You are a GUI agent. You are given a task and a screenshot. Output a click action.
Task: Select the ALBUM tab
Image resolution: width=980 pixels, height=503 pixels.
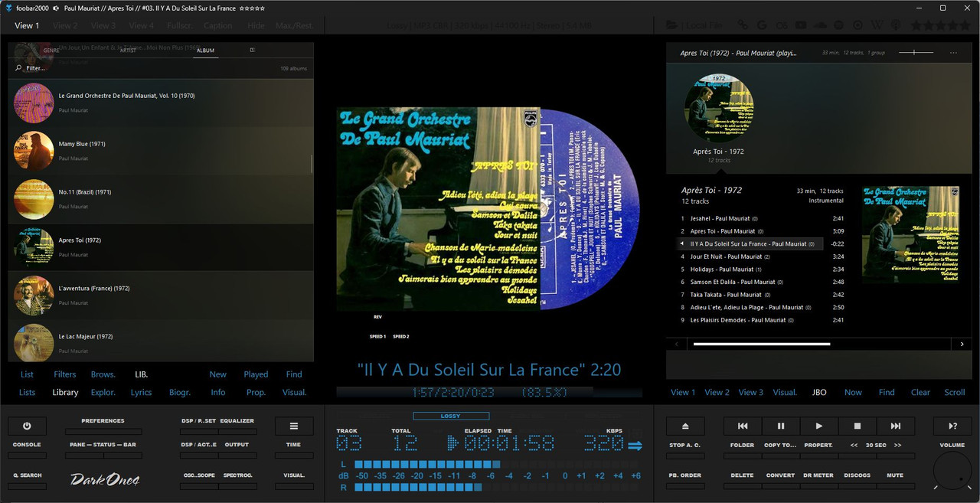[205, 51]
